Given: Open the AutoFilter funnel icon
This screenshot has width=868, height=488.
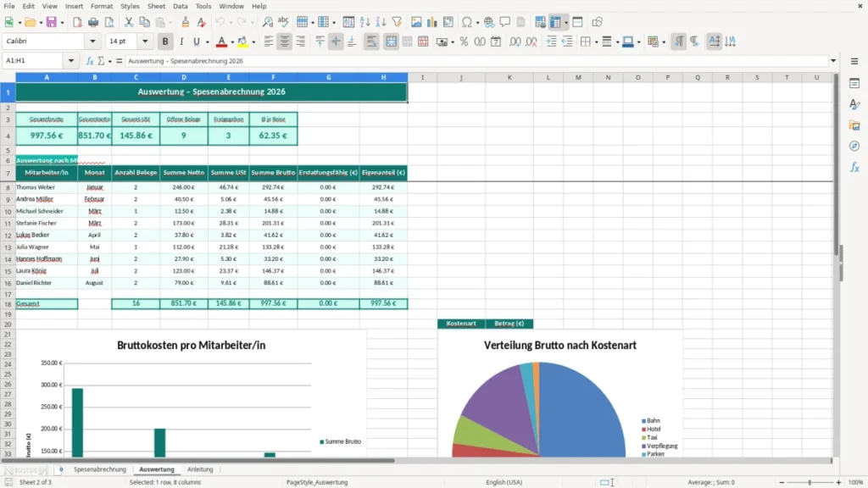Looking at the screenshot, I should [397, 22].
